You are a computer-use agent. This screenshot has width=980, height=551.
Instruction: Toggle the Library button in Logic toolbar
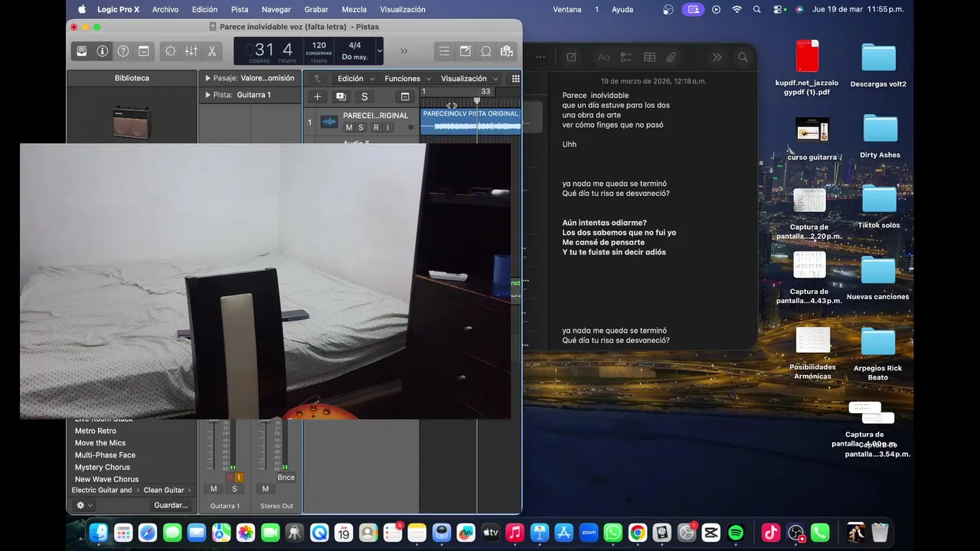[x=81, y=51]
